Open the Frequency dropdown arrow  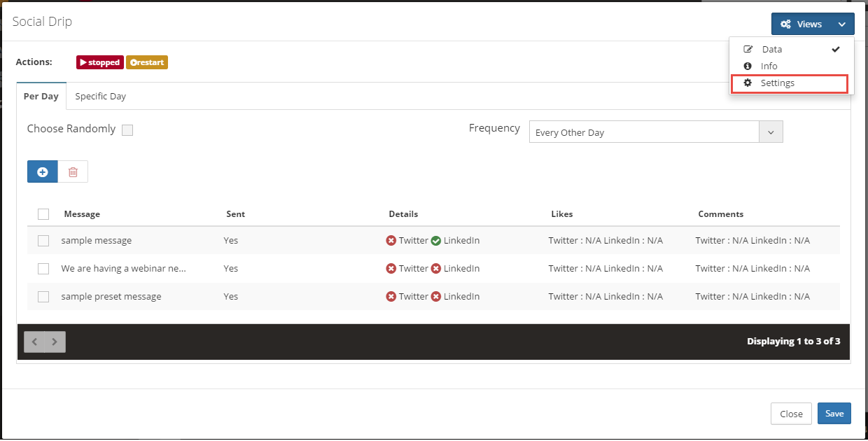click(771, 132)
